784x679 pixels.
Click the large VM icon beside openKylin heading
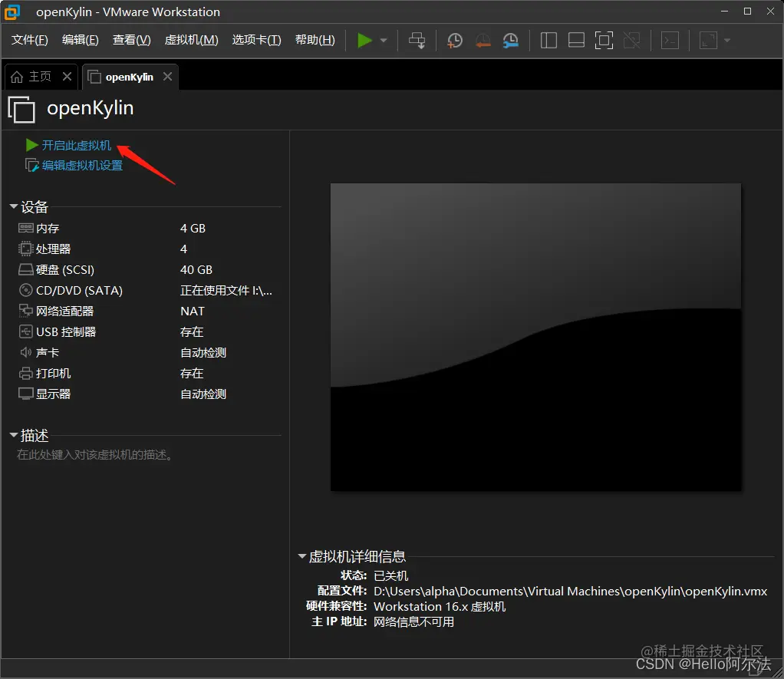pos(21,109)
